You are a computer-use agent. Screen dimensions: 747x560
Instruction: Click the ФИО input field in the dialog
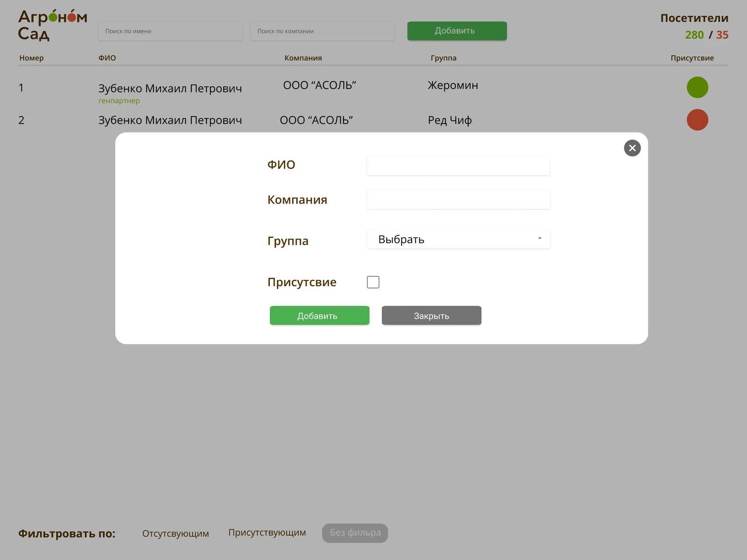pos(458,166)
